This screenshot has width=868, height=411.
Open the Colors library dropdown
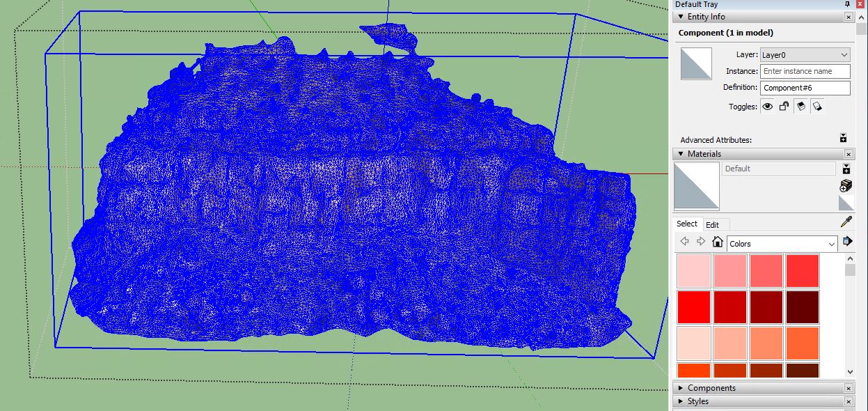click(x=782, y=244)
